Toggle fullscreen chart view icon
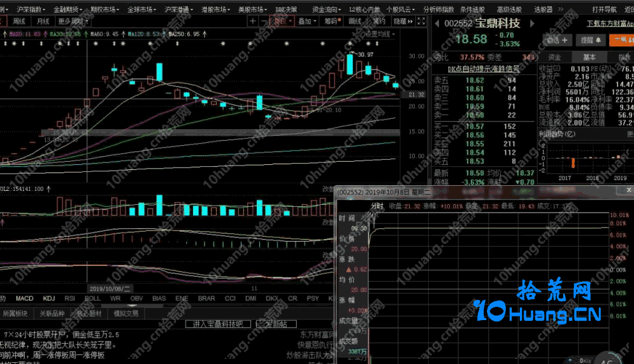This screenshot has width=634, height=364. [x=421, y=21]
